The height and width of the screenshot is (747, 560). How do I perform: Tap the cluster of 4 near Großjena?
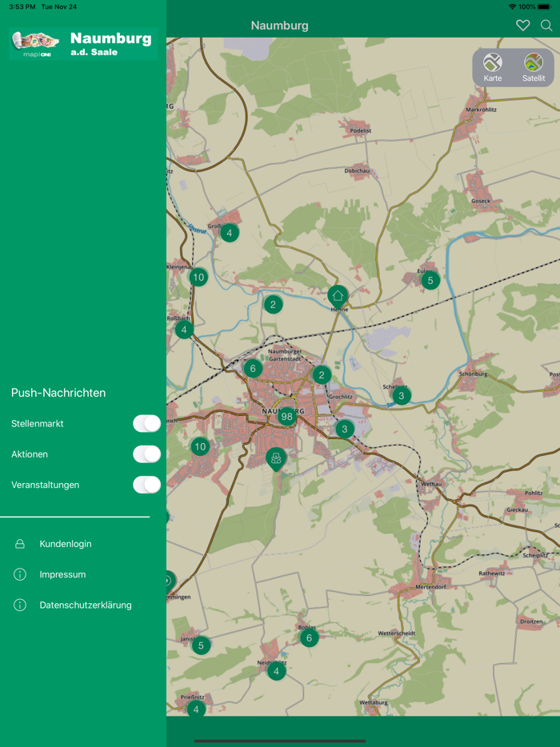pyautogui.click(x=230, y=234)
